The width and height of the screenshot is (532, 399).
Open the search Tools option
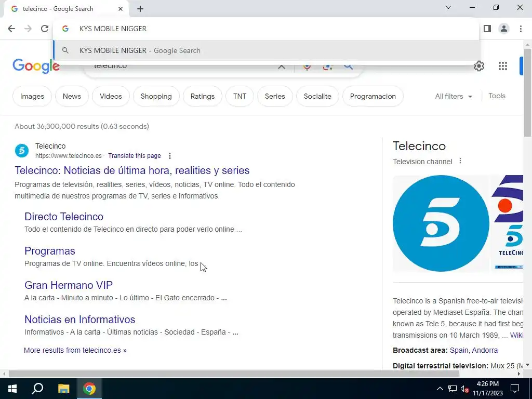(x=497, y=96)
